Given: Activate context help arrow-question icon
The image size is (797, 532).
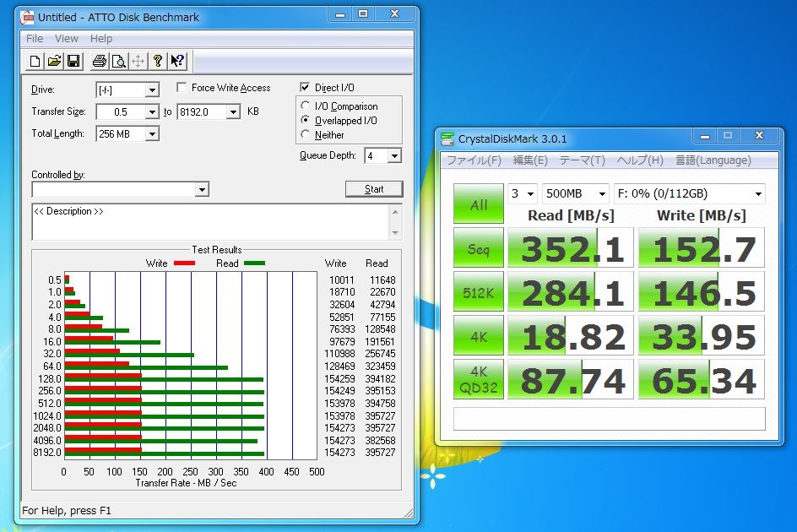Looking at the screenshot, I should (x=177, y=62).
